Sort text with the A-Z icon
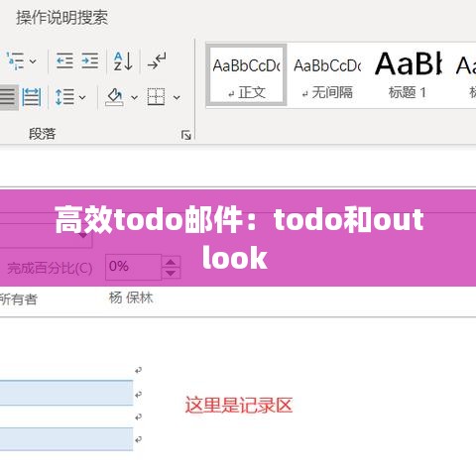 (x=123, y=61)
